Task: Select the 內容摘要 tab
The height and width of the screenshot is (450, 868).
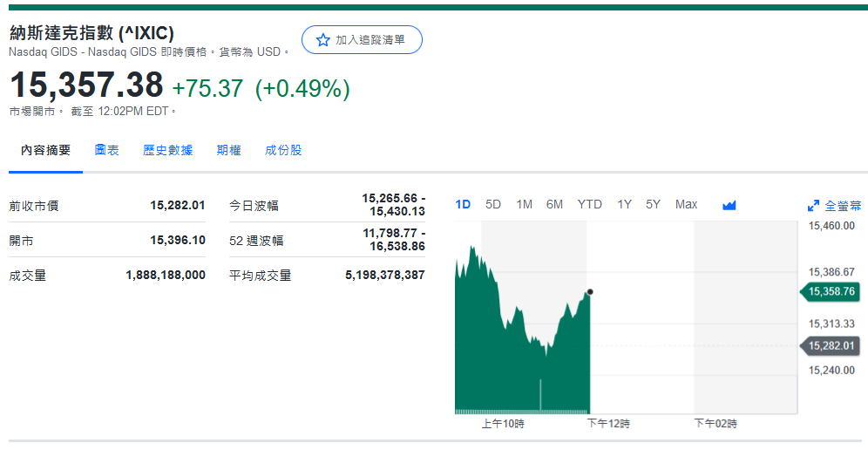Action: tap(46, 150)
